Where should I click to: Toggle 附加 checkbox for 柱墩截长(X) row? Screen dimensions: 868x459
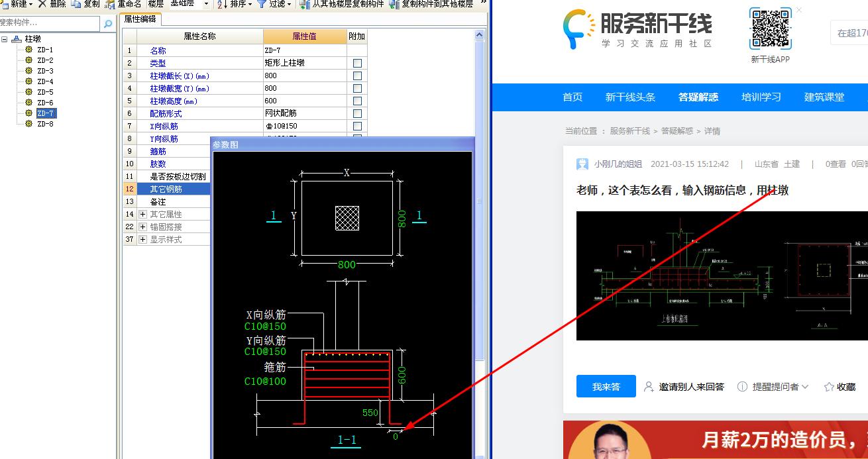coord(357,76)
